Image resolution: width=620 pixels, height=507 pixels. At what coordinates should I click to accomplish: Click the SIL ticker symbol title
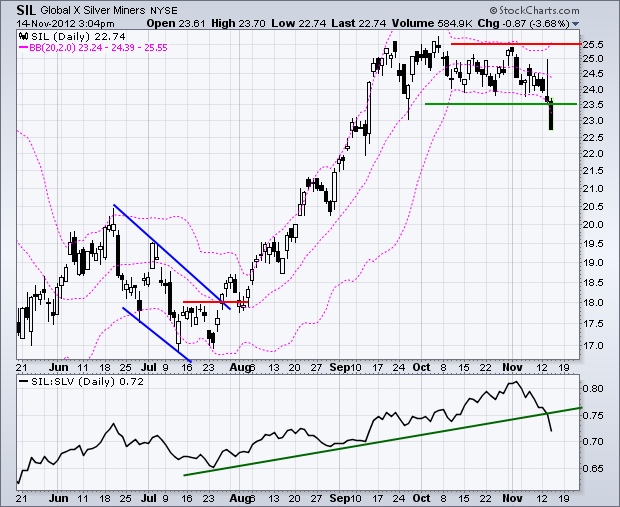click(x=26, y=10)
